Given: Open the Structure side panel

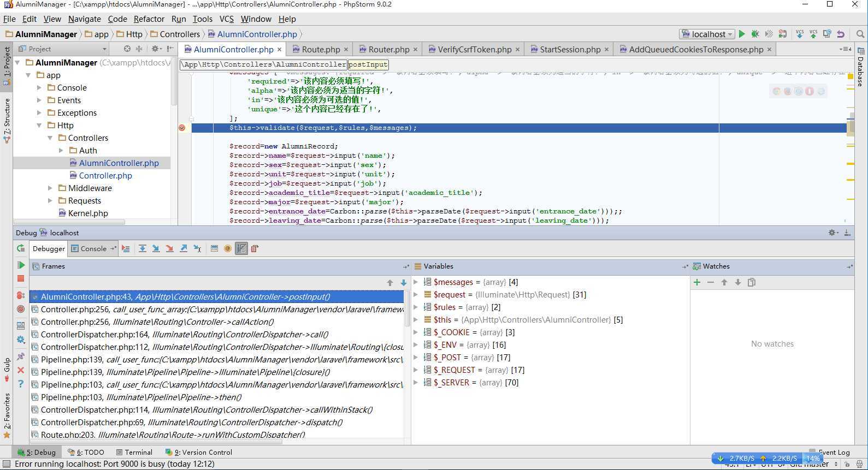Looking at the screenshot, I should coord(7,120).
